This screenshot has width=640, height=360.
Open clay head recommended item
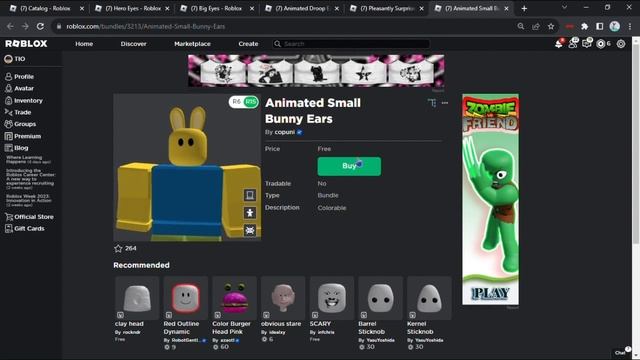click(137, 298)
